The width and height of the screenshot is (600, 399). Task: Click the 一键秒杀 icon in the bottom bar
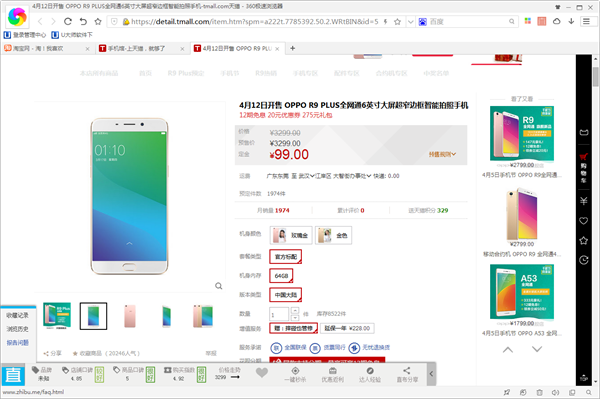point(295,375)
